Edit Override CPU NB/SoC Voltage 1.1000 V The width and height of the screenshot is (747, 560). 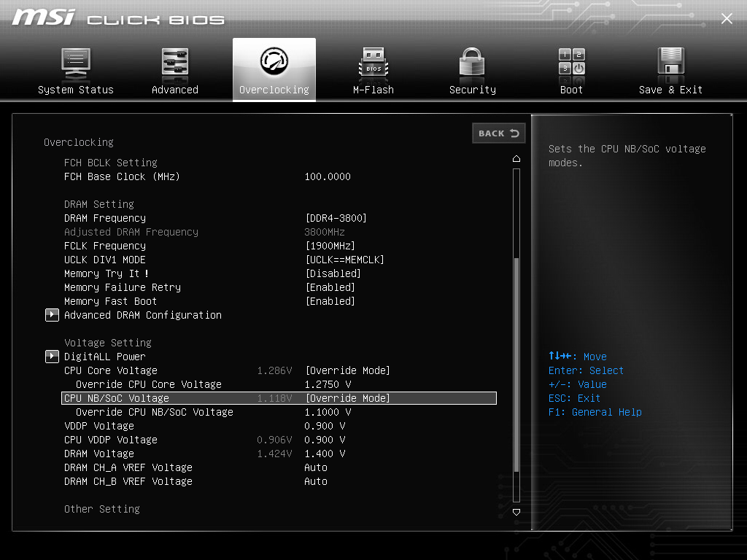(328, 412)
